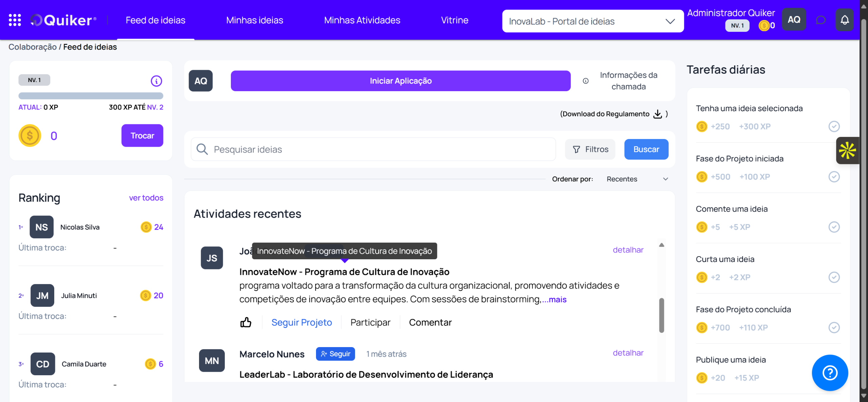Click the level info circle icon
This screenshot has width=868, height=402.
coord(156,81)
